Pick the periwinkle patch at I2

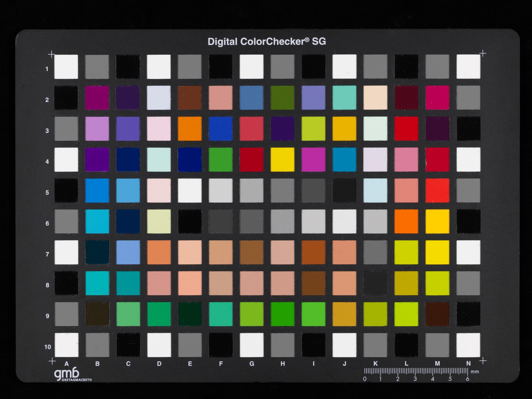pyautogui.click(x=313, y=98)
